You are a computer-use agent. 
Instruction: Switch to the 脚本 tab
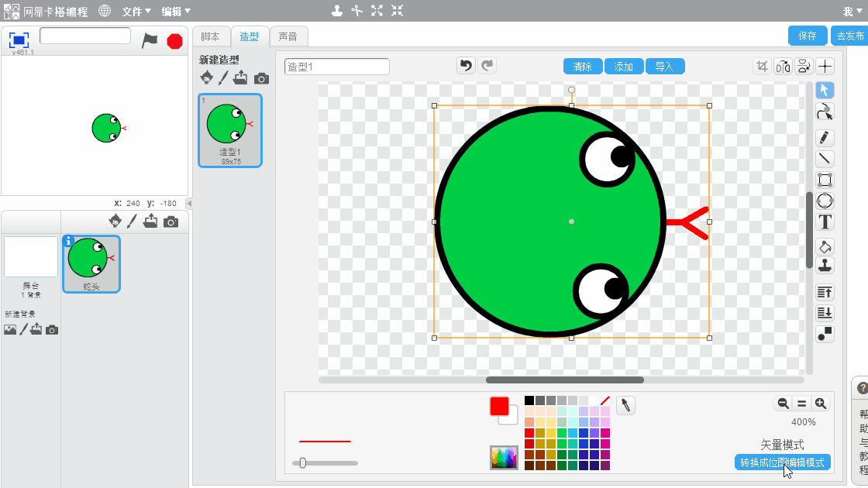point(210,36)
